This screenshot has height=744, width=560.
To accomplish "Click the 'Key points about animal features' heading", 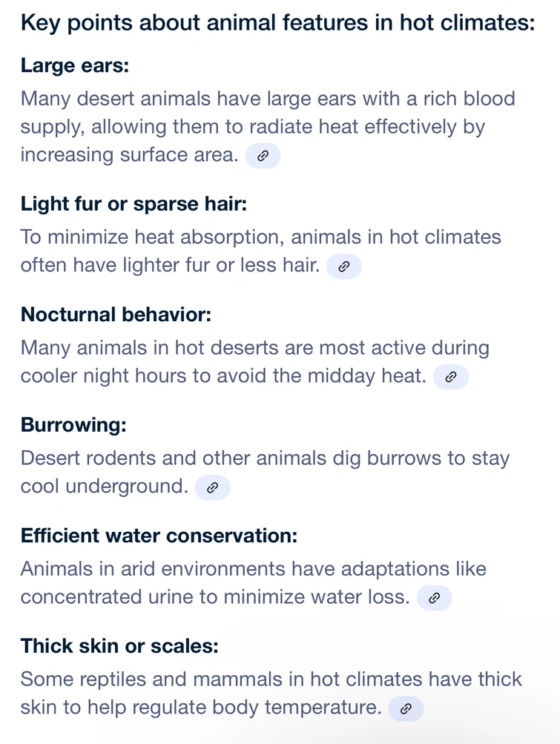I will click(277, 23).
